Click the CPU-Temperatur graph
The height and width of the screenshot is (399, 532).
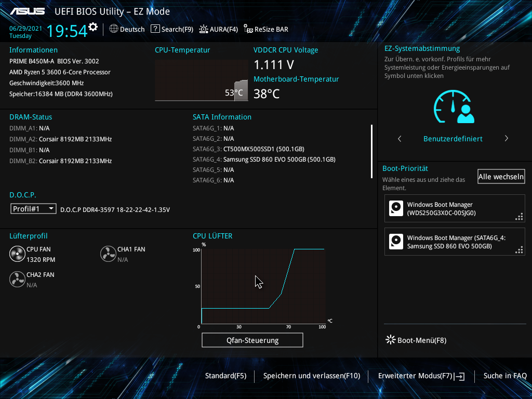(202, 81)
